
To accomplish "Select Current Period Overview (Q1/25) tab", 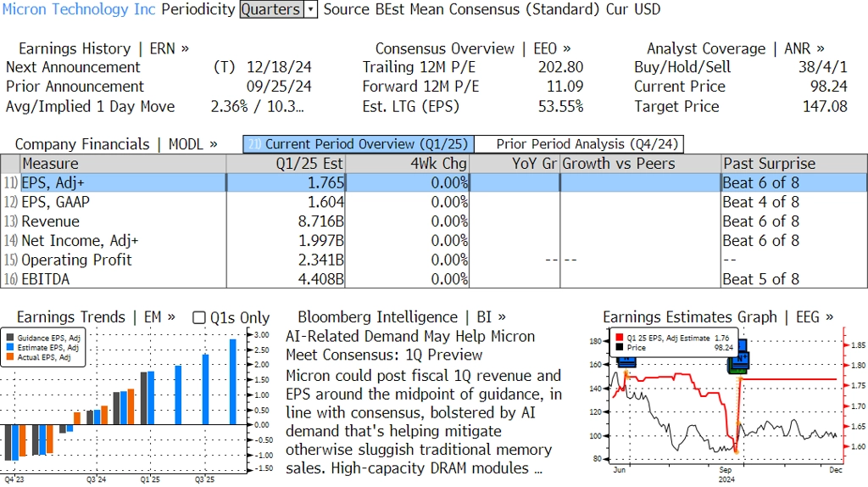I will click(359, 144).
